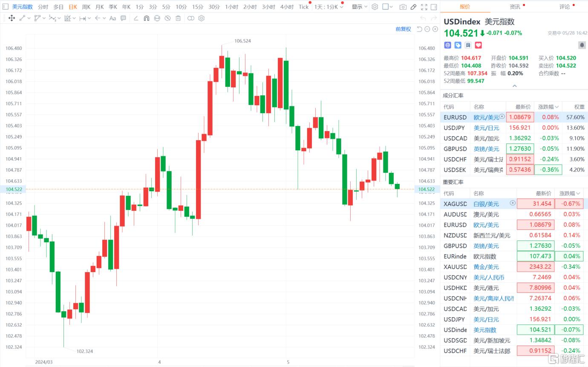This screenshot has width=588, height=367.
Task: Select the arrow annotation tool
Action: click(x=98, y=18)
